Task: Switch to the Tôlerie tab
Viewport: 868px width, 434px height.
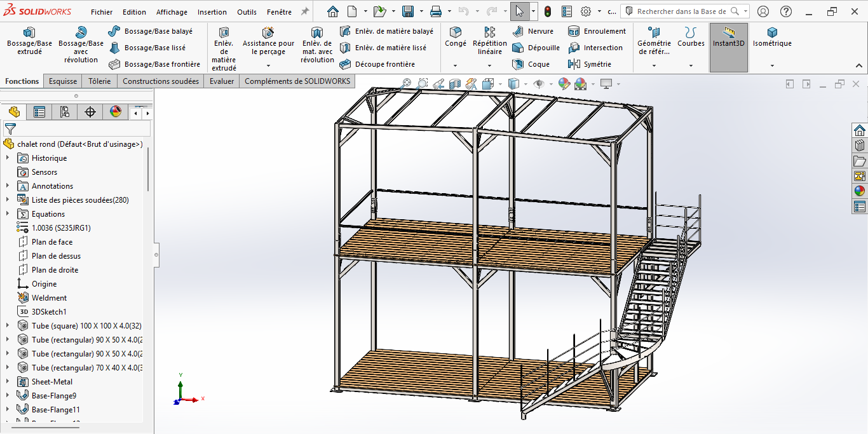Action: coord(99,81)
